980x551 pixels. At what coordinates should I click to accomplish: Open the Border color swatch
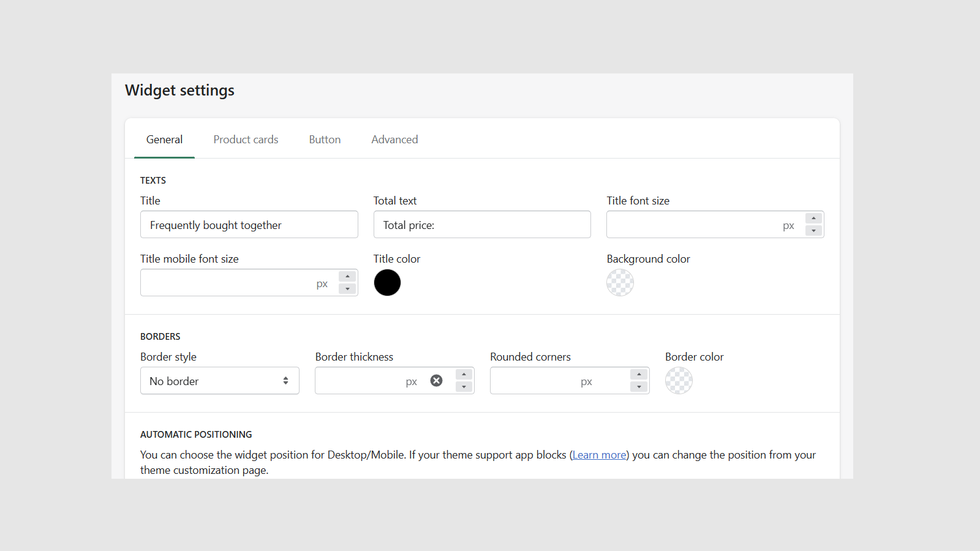[x=678, y=380]
